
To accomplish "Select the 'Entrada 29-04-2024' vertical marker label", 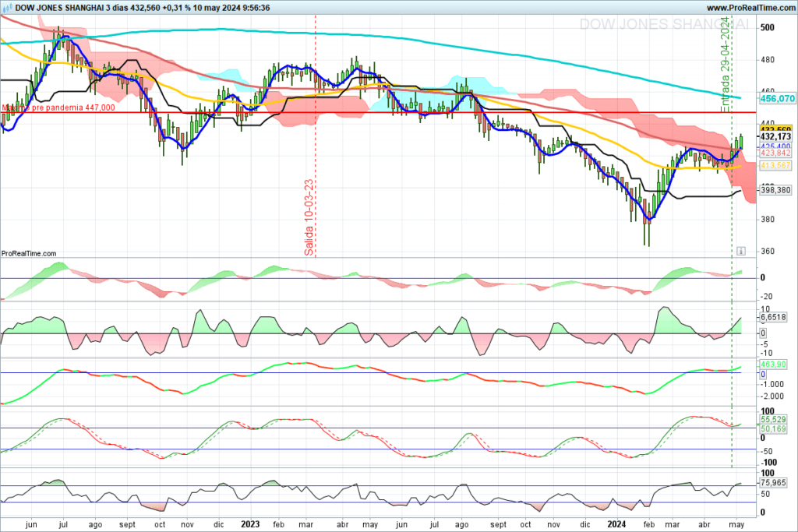I will point(726,65).
